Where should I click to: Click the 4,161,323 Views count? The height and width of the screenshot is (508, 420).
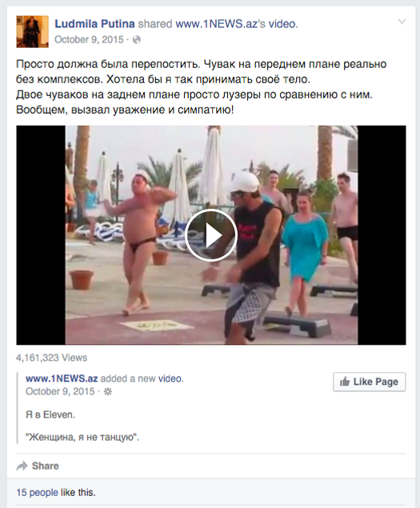coord(51,358)
